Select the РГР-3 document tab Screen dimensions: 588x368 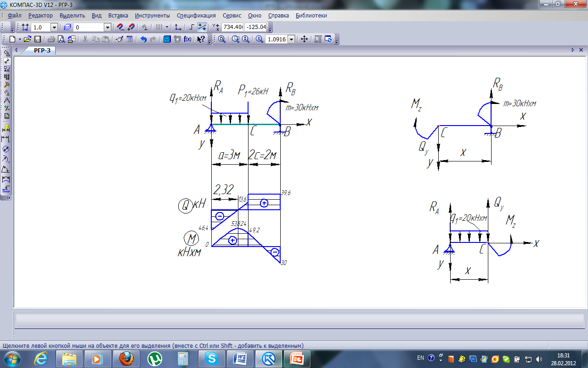coord(42,50)
